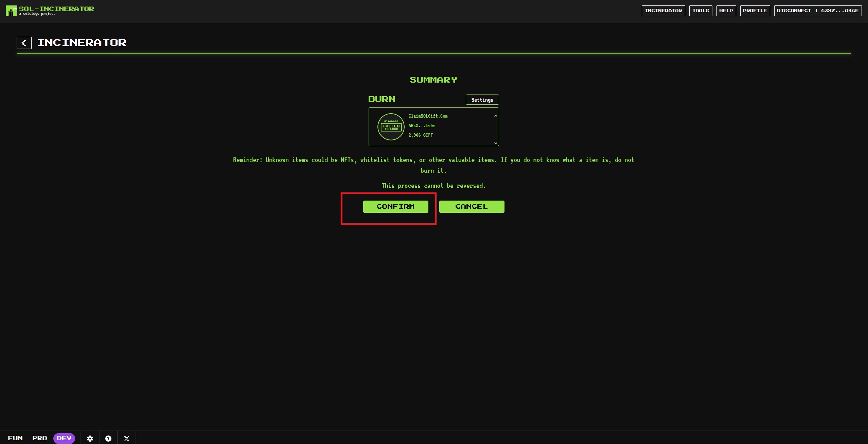Open the INCINERATOR nav item
Screen dimensions: 868x444
pos(663,11)
